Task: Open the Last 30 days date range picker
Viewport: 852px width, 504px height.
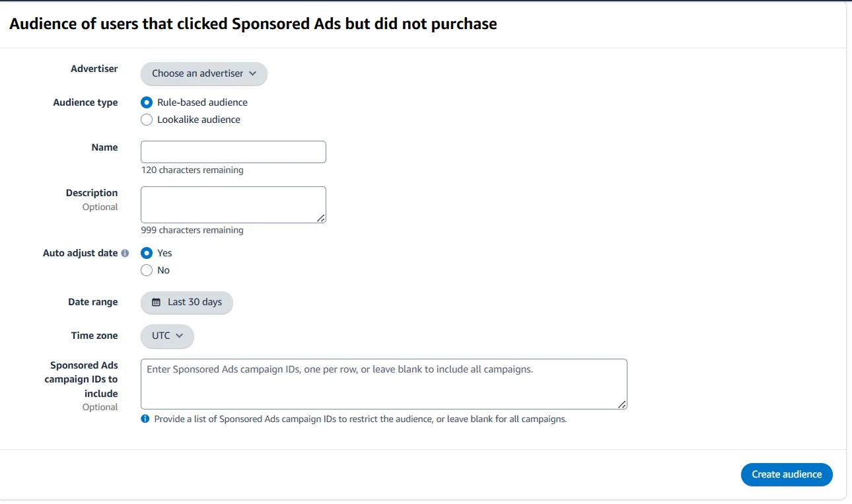Action: click(x=187, y=303)
